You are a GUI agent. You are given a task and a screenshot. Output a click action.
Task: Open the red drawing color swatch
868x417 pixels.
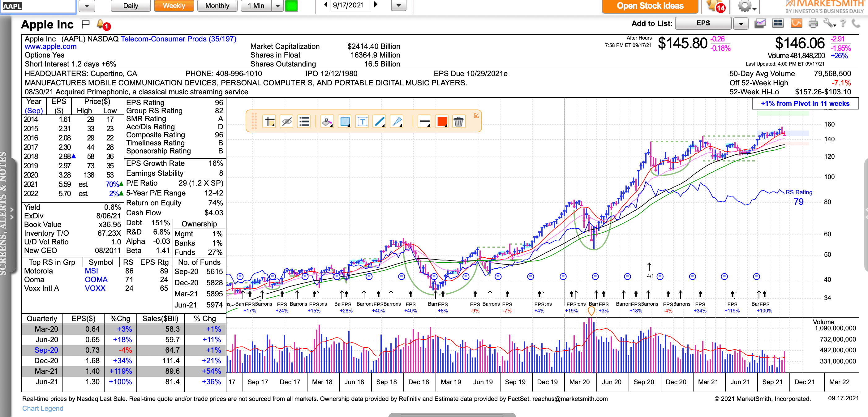coord(442,121)
